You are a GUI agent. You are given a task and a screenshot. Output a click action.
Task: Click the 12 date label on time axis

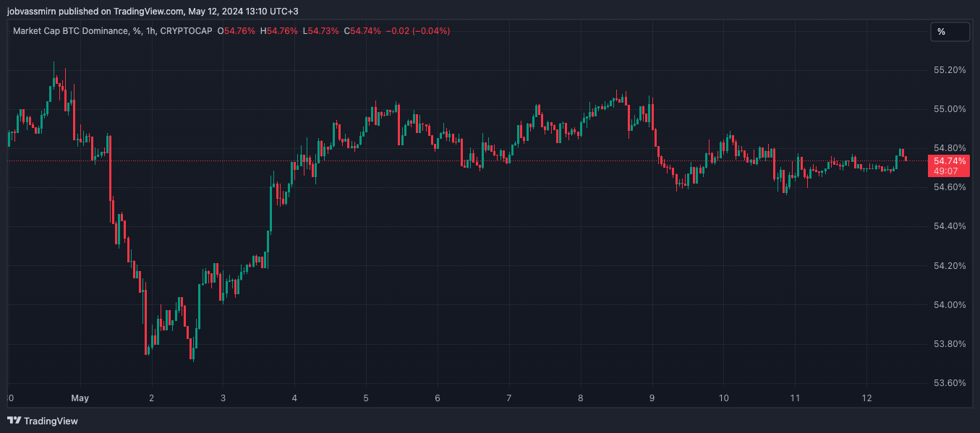tap(868, 398)
